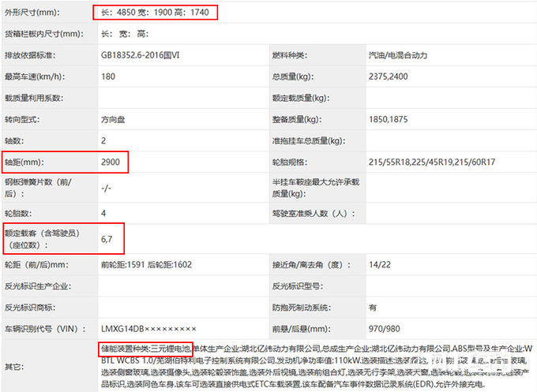Select the 钢板弹簧片数(前/后) label
Image resolution: width=537 pixels, height=392 pixels.
point(38,188)
